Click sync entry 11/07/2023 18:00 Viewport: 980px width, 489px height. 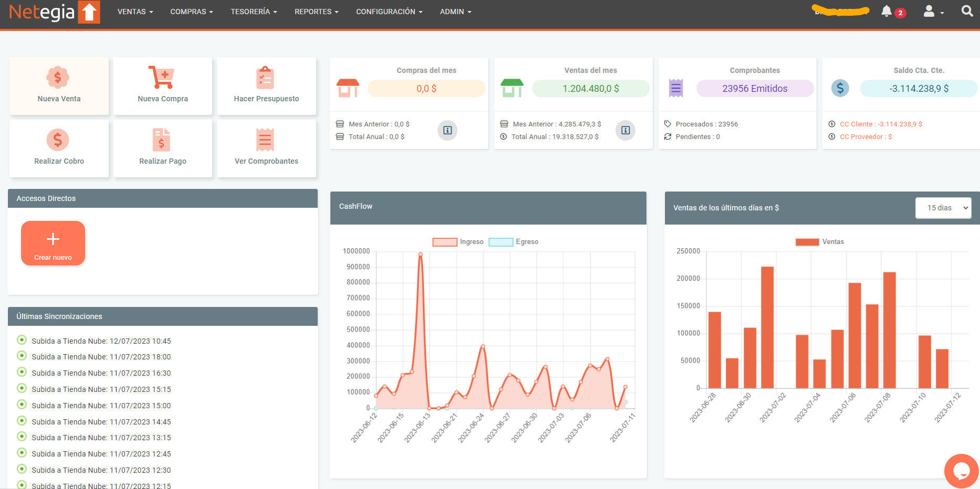tap(101, 357)
